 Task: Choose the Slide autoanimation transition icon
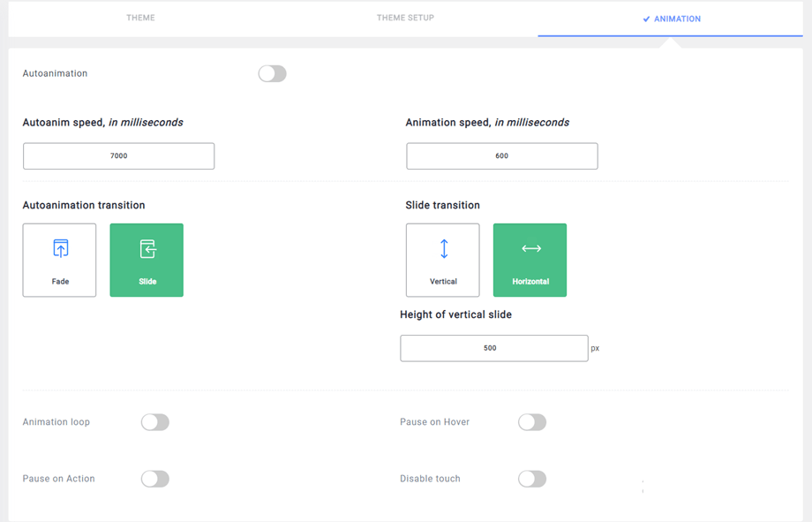(147, 249)
